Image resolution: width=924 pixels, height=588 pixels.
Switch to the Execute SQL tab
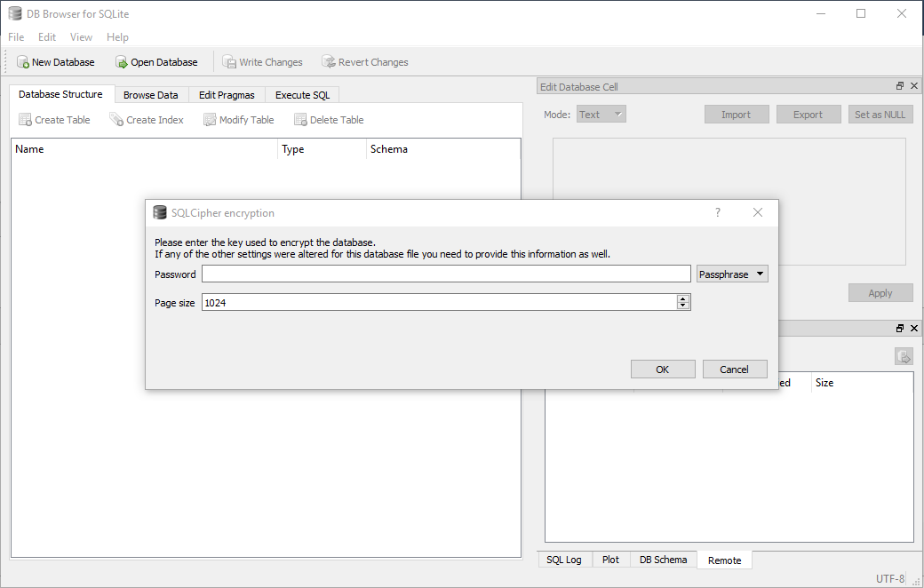click(302, 95)
